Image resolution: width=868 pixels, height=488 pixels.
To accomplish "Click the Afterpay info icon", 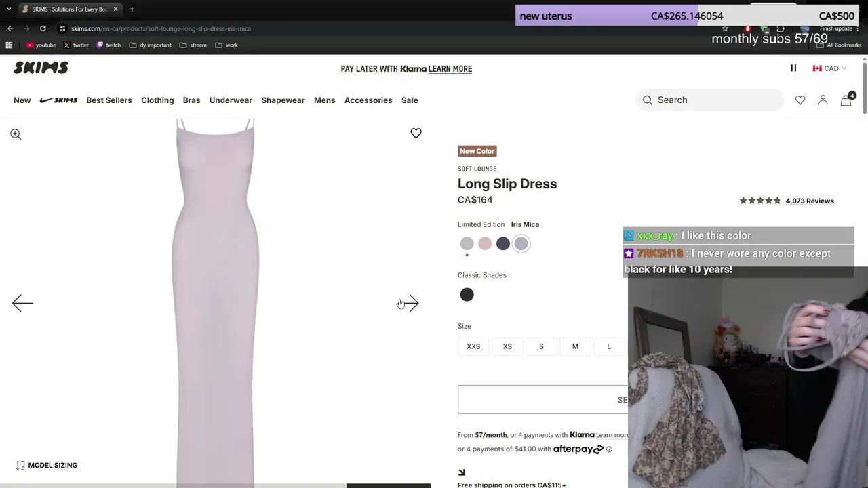I will click(609, 449).
